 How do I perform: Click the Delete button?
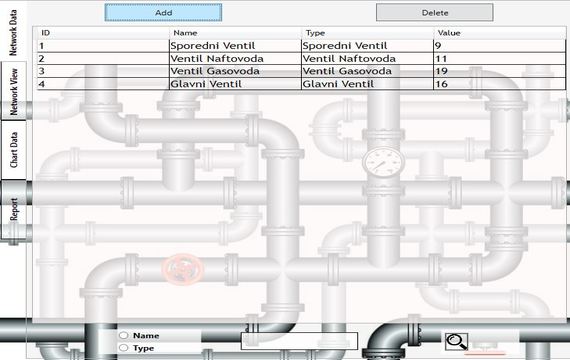435,13
